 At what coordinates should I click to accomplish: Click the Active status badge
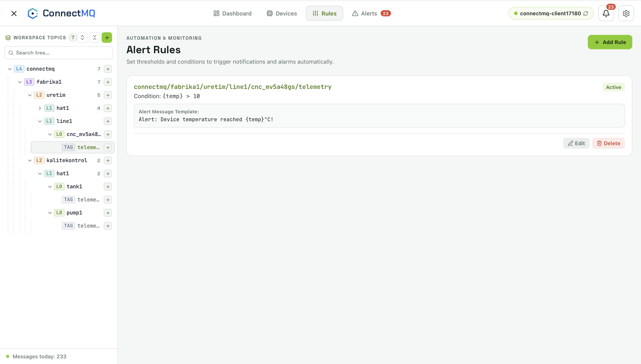coord(614,87)
